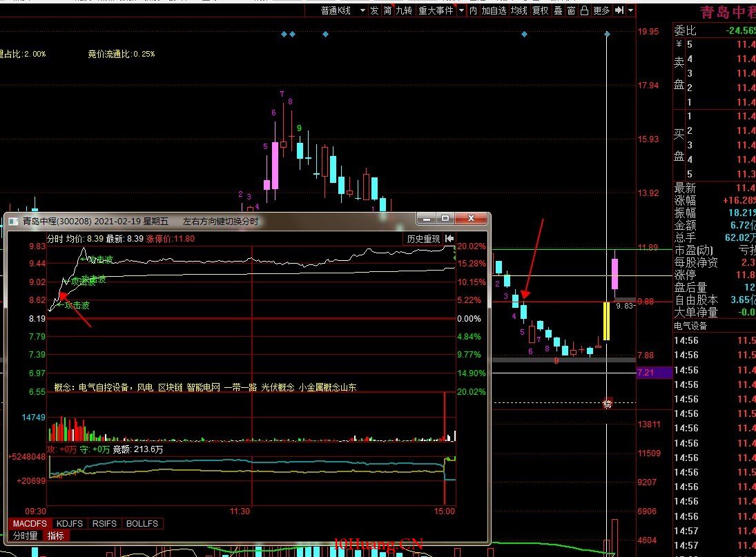
Task: Click the 内 icon in the toolbar
Action: pos(473,10)
